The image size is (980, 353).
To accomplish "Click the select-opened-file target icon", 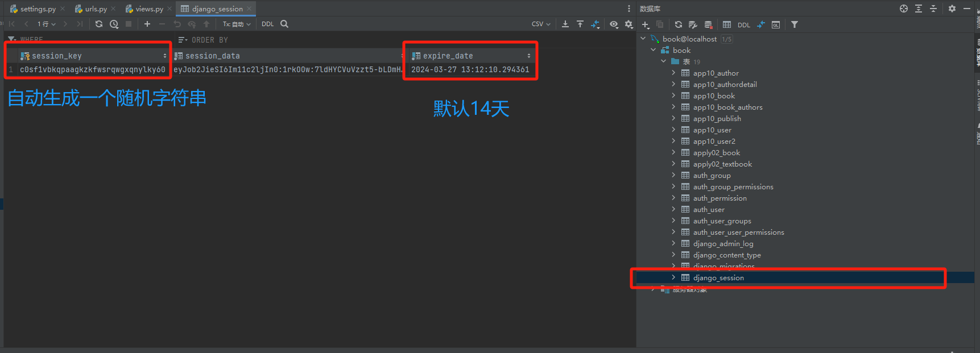I will (x=904, y=9).
